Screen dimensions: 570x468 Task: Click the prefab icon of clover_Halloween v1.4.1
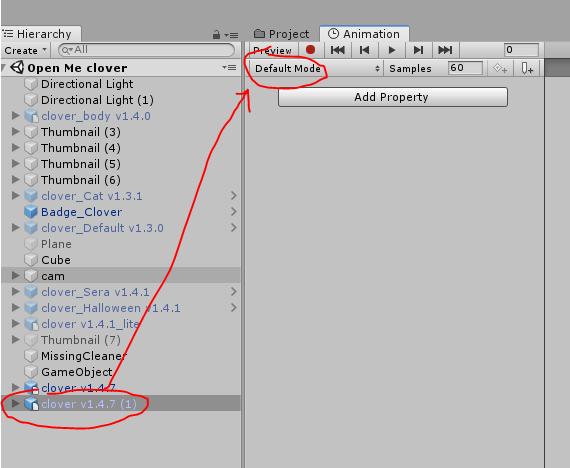(x=31, y=308)
